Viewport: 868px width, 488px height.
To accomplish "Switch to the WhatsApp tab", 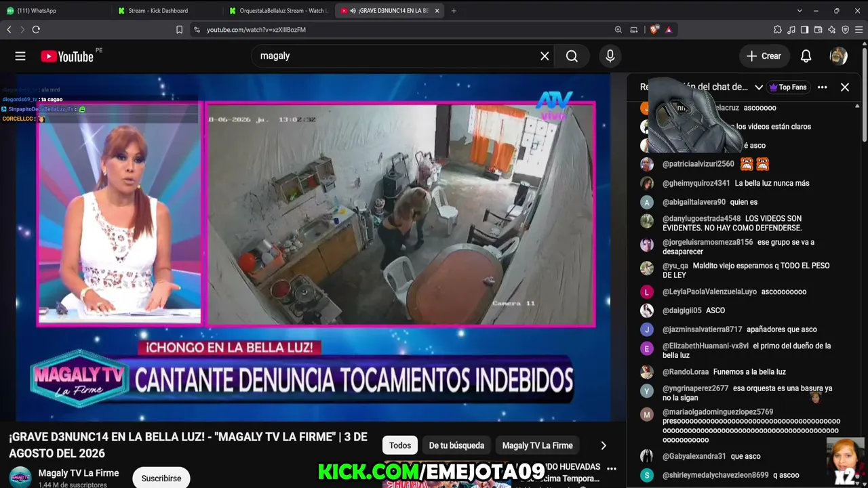I will (55, 11).
